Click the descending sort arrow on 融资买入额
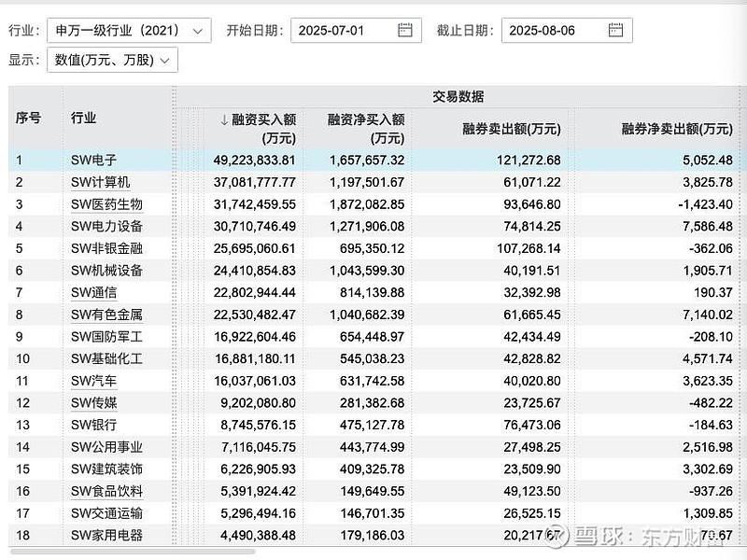Screen dimensions: 747x560 click(222, 121)
